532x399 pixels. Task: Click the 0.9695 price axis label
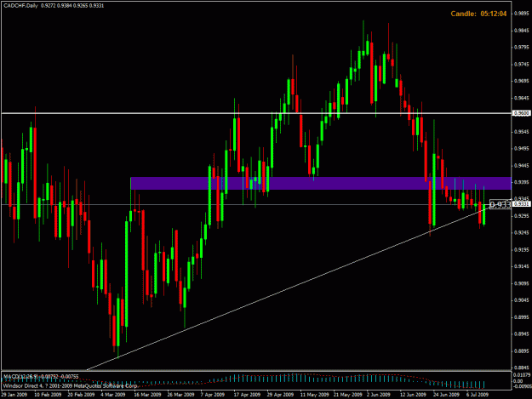click(522, 81)
